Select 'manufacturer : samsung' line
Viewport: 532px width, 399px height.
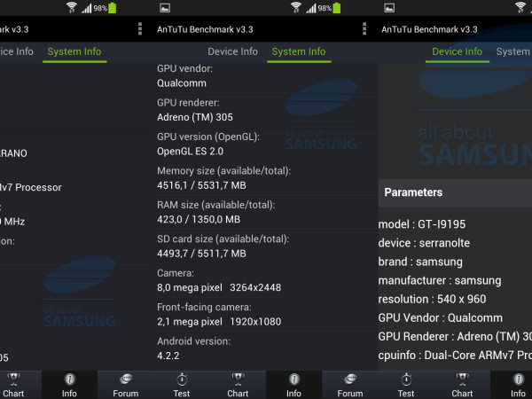(440, 280)
